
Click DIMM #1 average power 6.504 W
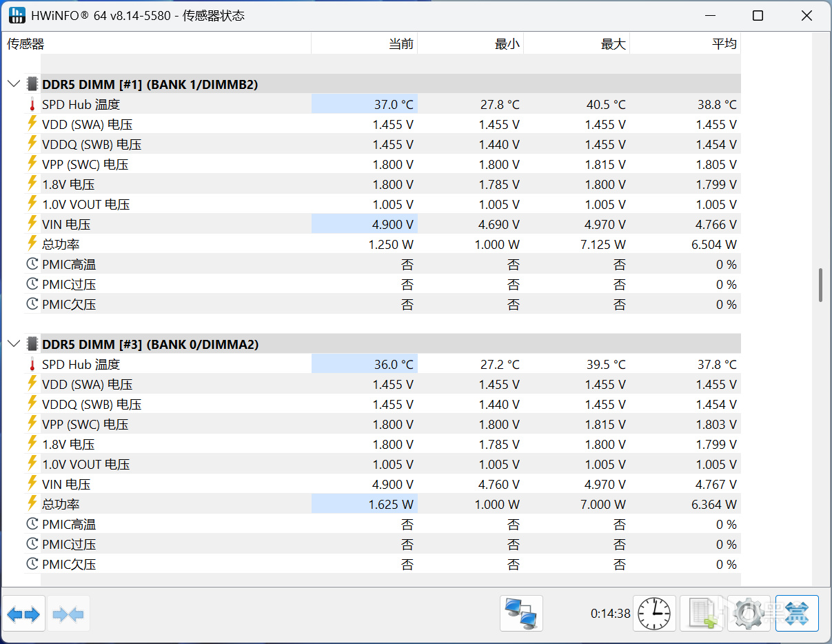714,244
